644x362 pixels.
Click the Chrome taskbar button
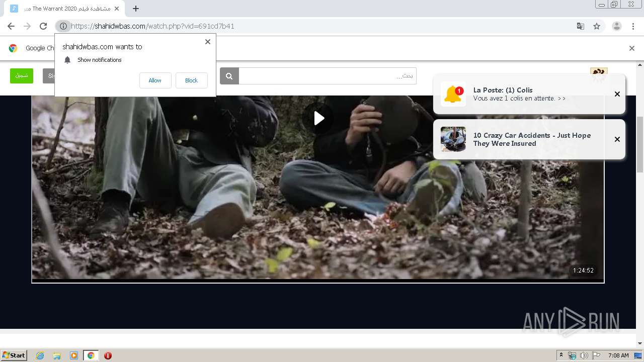[x=91, y=355]
